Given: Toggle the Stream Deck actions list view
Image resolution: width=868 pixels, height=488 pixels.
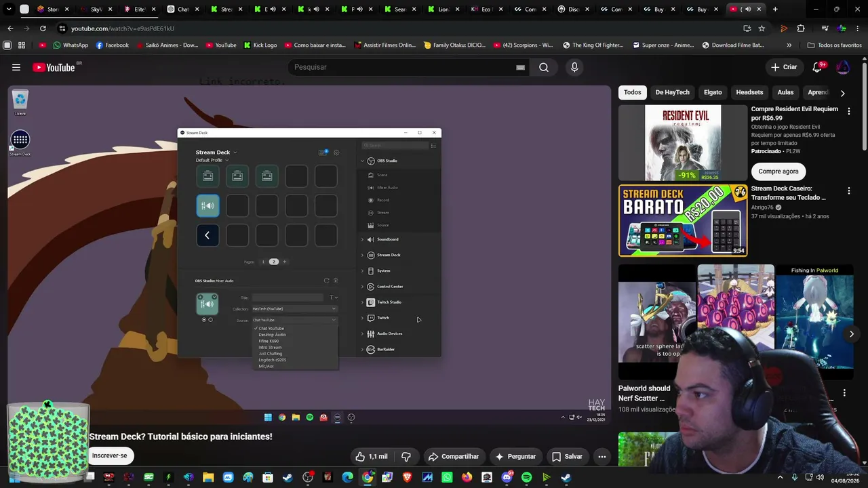Looking at the screenshot, I should pos(433,146).
